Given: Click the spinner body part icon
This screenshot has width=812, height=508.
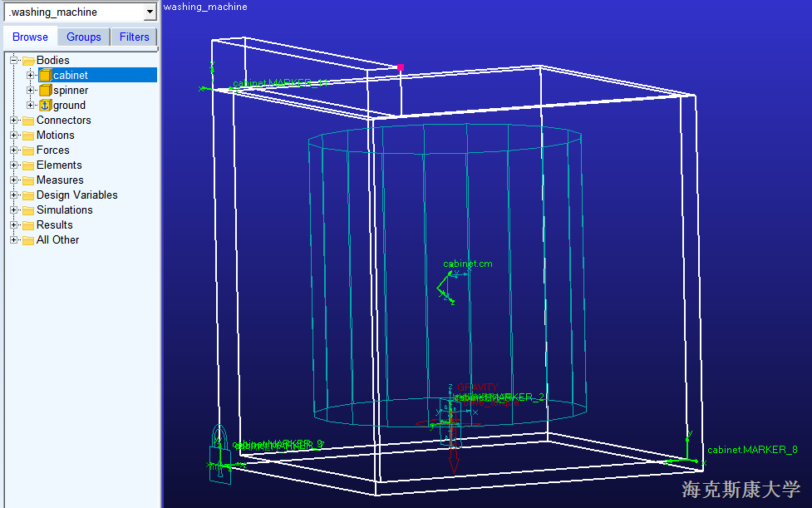Looking at the screenshot, I should point(45,91).
